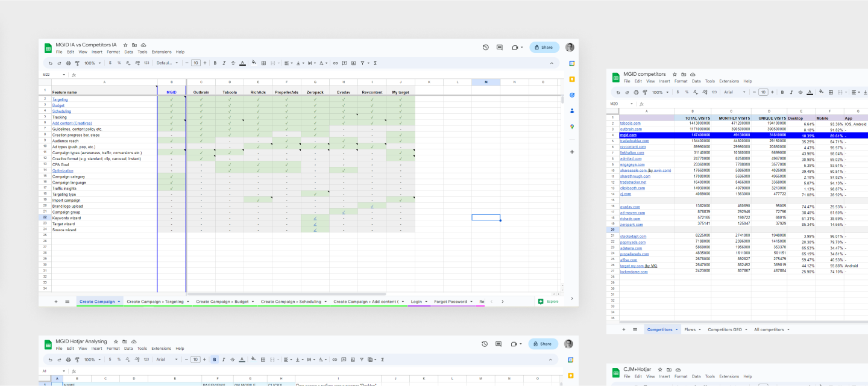868x386 pixels.
Task: Toggle bold in MGID IA vs Competitors toolbar
Action: (x=215, y=63)
